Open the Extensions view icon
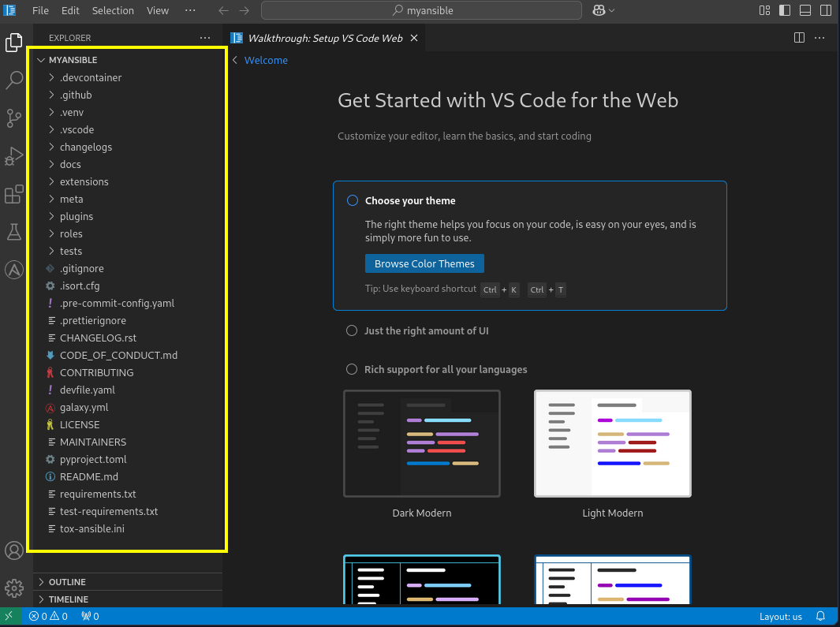This screenshot has width=840, height=627. (14, 194)
